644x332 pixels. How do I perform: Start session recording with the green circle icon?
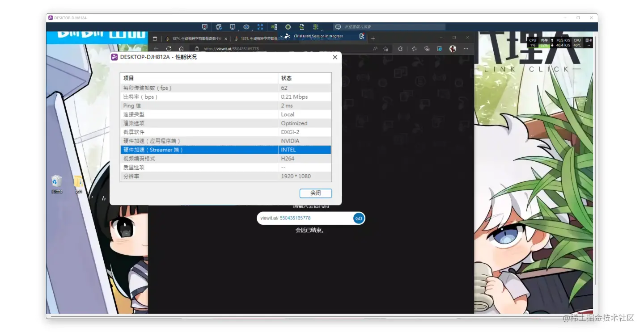[288, 27]
